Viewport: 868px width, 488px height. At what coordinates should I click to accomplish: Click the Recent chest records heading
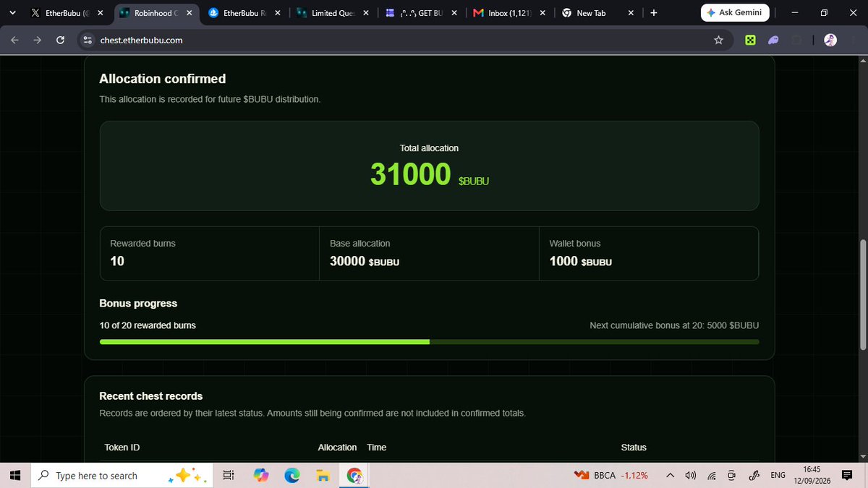[x=151, y=396]
